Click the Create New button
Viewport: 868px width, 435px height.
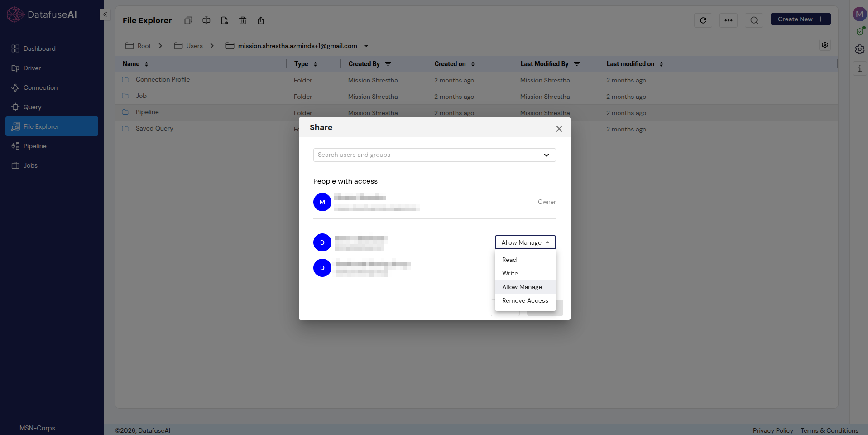tap(801, 19)
